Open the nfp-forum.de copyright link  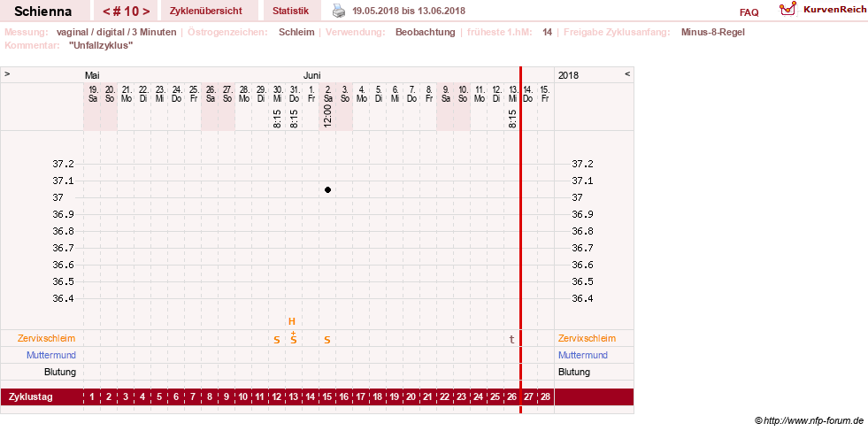tap(809, 421)
